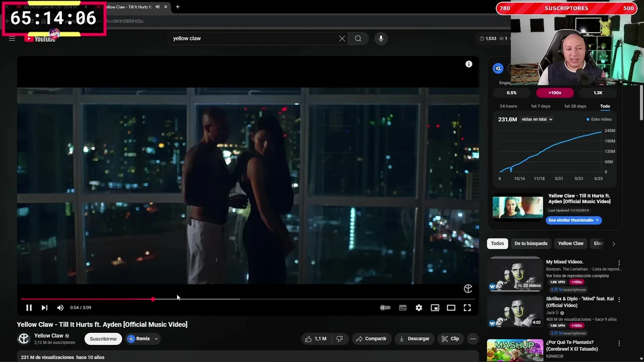
Task: Click the Suscribirme button
Action: click(103, 339)
